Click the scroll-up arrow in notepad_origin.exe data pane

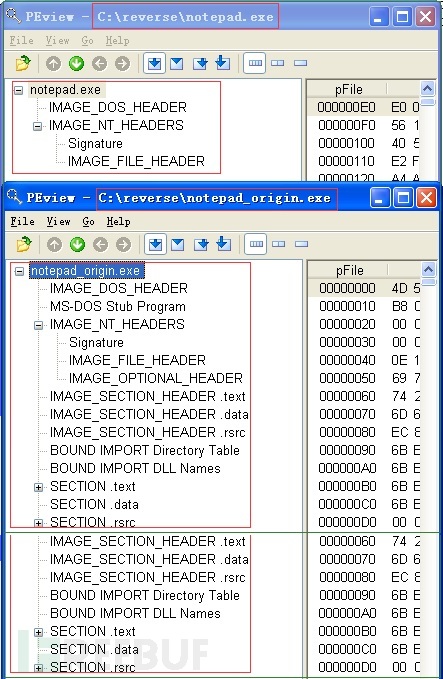(x=428, y=270)
